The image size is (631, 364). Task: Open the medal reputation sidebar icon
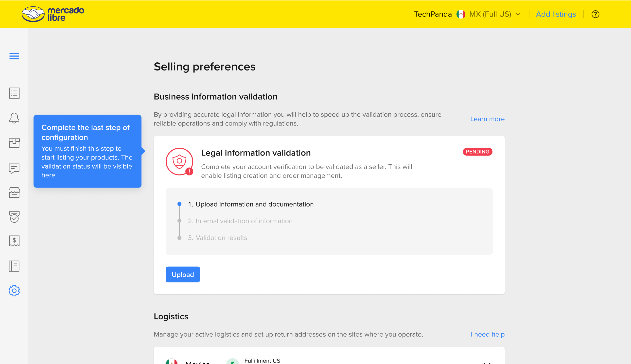[14, 217]
